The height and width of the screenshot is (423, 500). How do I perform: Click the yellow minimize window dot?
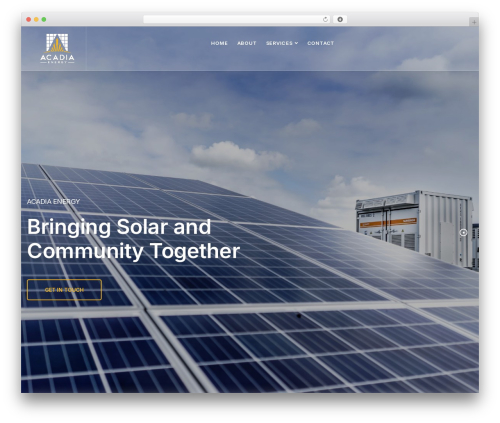pyautogui.click(x=36, y=20)
